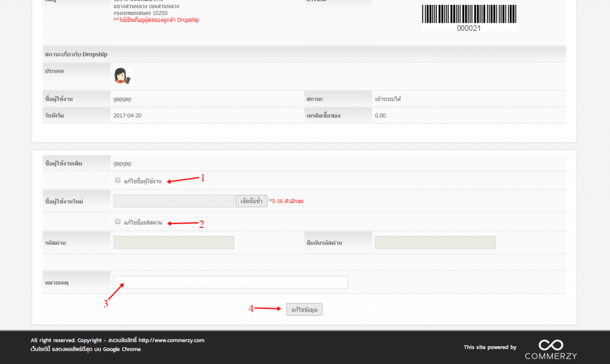610x364 pixels.
Task: Click the ประเภท label
Action: pyautogui.click(x=54, y=71)
